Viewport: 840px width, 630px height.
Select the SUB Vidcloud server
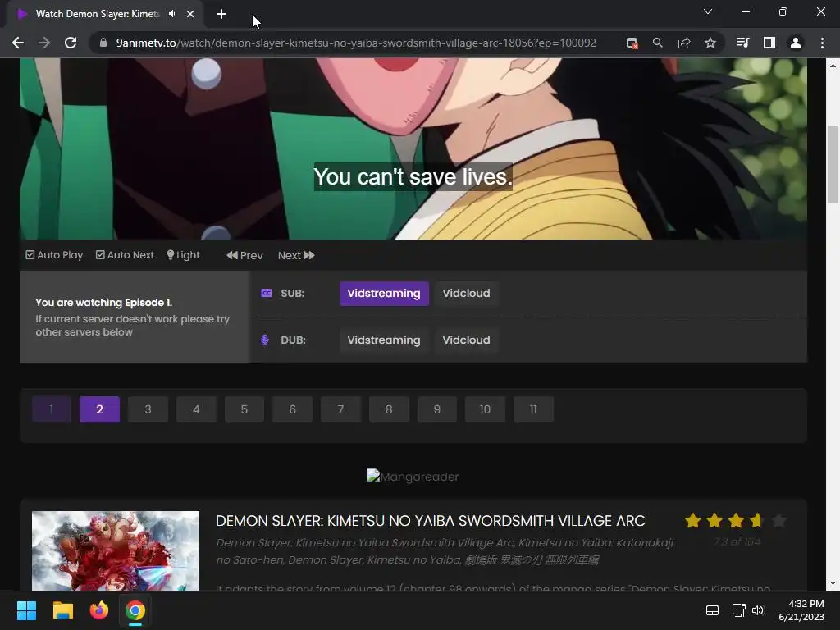(466, 294)
